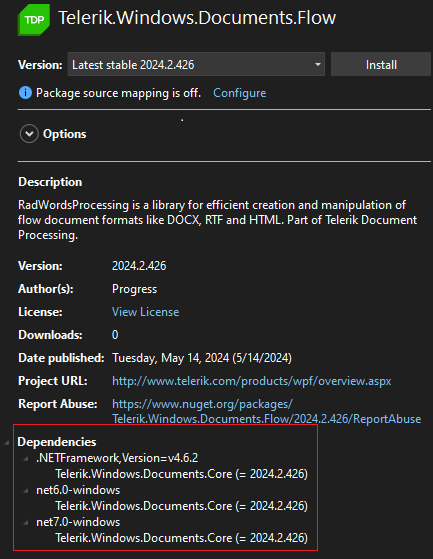This screenshot has height=559, width=433.
Task: Open the Version dropdown arrow
Action: point(318,65)
